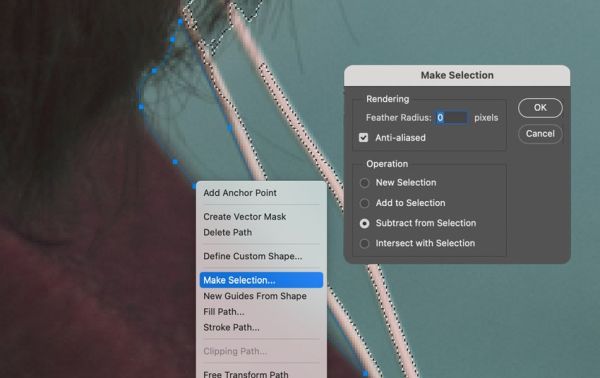Viewport: 600px width, 378px height.
Task: Toggle the Anti-aliased checkbox
Action: point(364,138)
